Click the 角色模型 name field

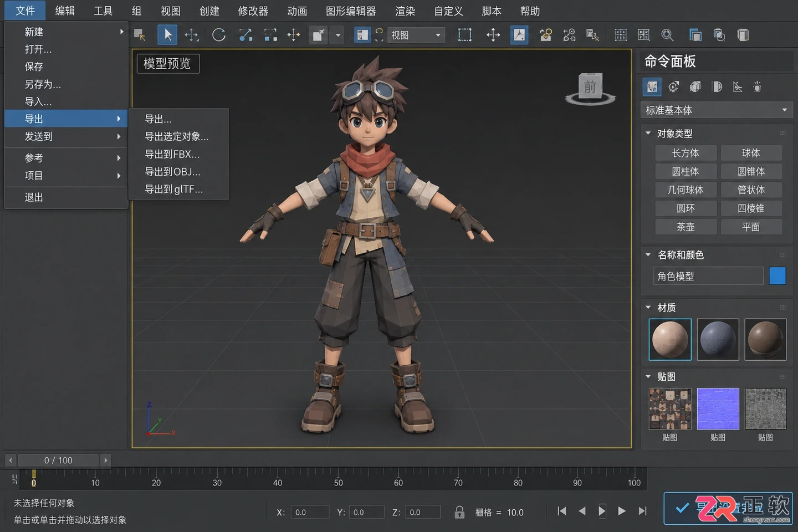pyautogui.click(x=708, y=276)
